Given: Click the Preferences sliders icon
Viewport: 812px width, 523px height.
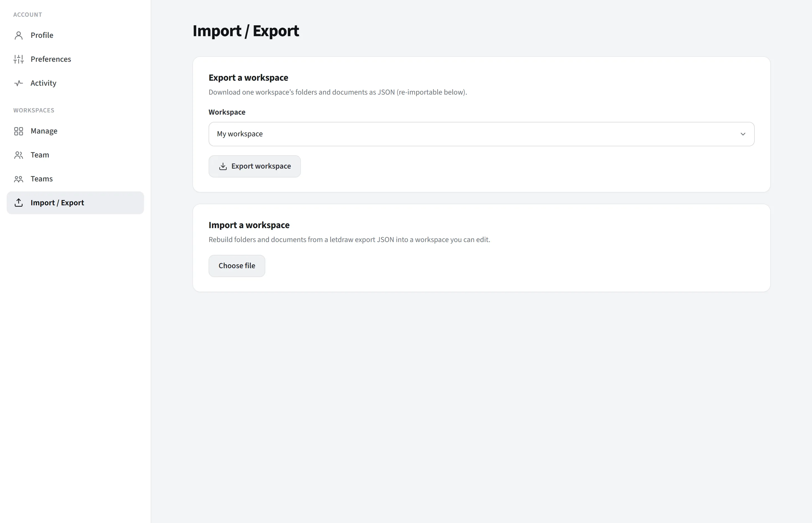Looking at the screenshot, I should tap(19, 59).
